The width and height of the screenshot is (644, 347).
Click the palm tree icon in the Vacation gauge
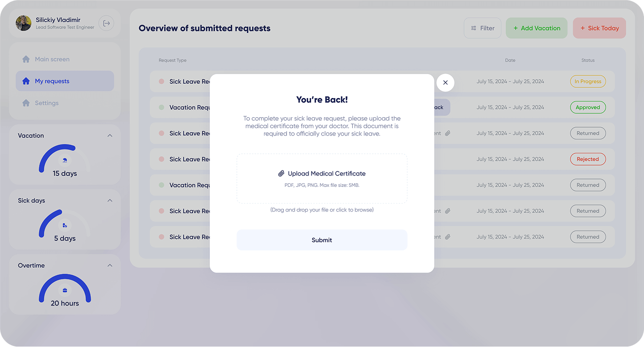point(65,160)
